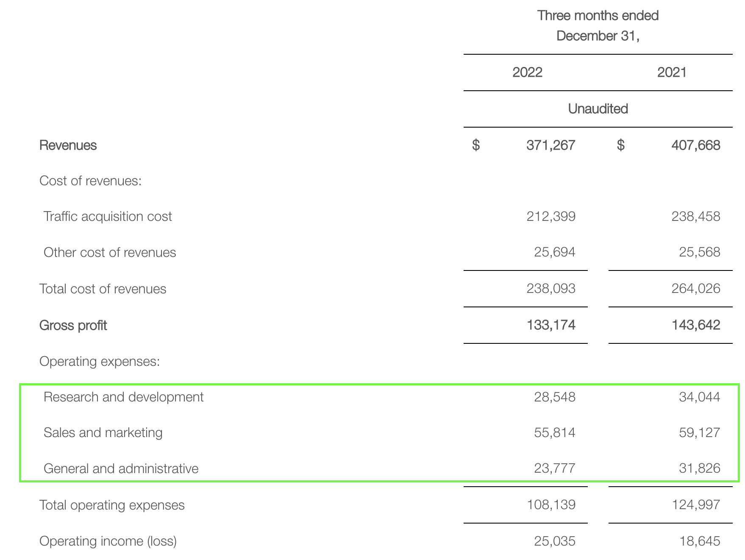Click the 'Operating income (loss)' label
Viewport: 745px width, 560px height.
point(108,541)
